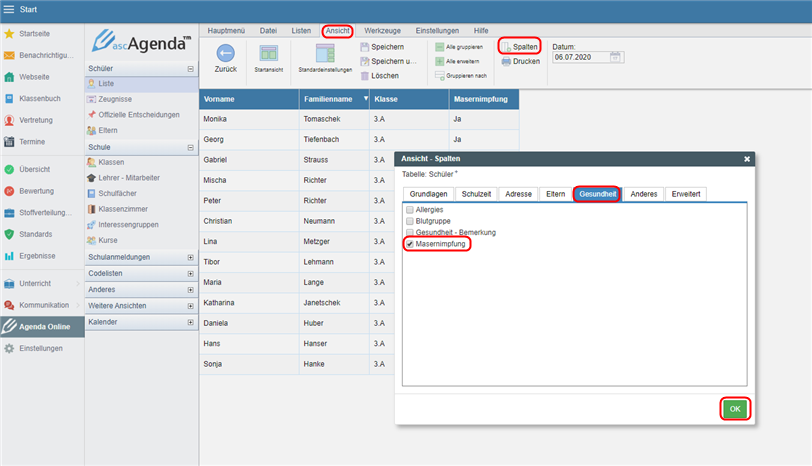Confirm with the green OK button
Screen dimensions: 812x466
point(735,409)
